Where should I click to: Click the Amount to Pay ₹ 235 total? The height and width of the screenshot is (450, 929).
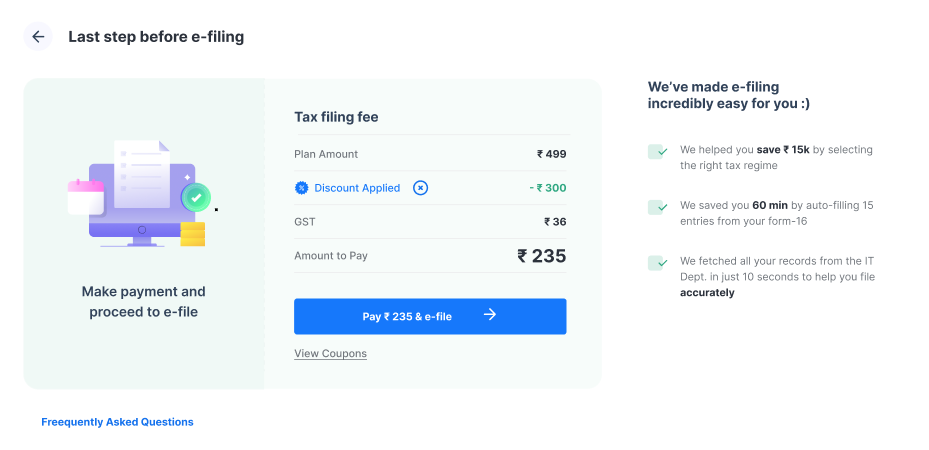pos(542,256)
